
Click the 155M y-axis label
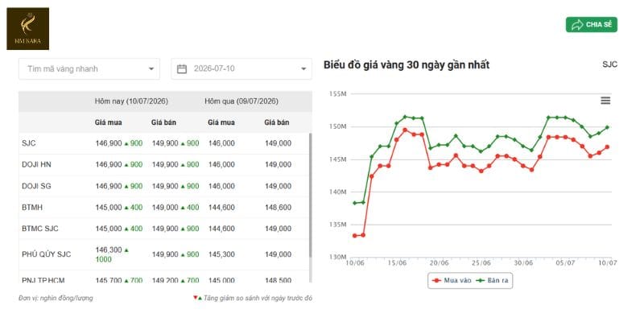[338, 93]
